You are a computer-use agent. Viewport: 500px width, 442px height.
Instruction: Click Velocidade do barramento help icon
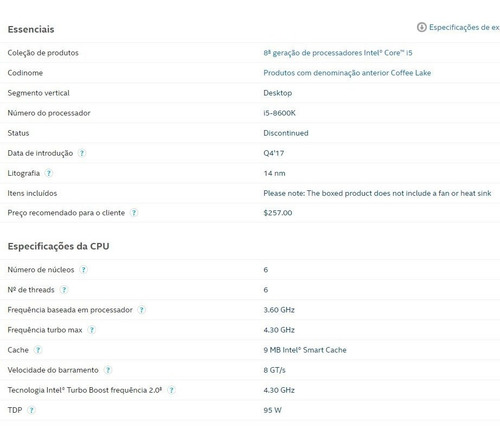pos(108,370)
